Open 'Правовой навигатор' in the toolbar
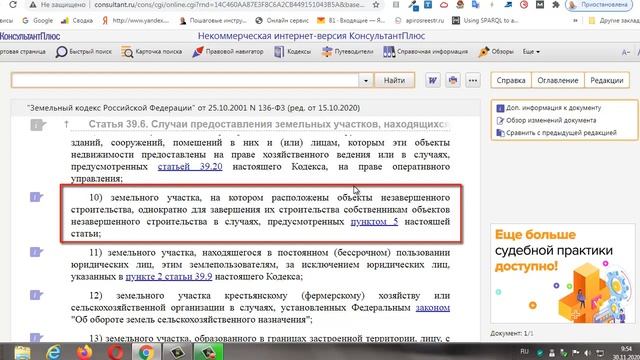Screen dimensions: 640x360 click(228, 52)
